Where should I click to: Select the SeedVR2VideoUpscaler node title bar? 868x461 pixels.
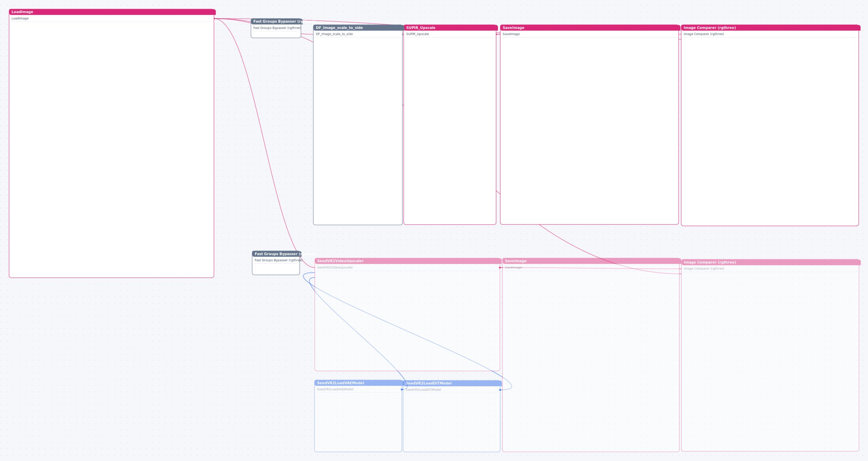(x=408, y=261)
